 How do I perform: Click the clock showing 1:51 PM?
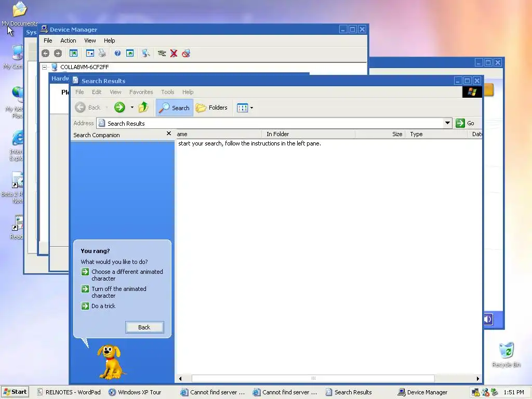[x=514, y=392]
